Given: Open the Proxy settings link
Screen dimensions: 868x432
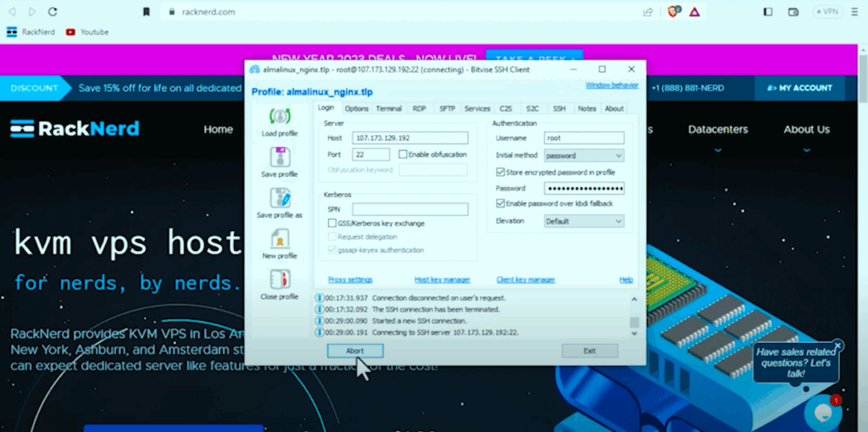Looking at the screenshot, I should point(350,280).
